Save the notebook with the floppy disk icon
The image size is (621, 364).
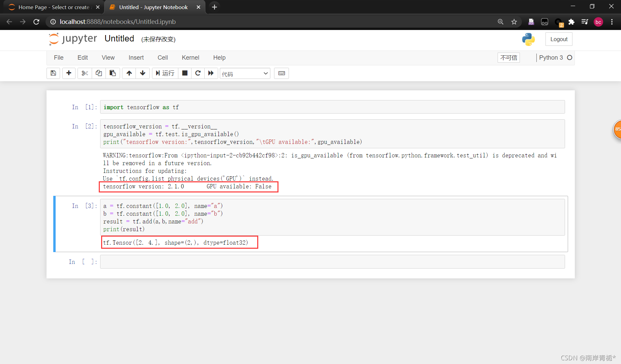[x=53, y=73]
